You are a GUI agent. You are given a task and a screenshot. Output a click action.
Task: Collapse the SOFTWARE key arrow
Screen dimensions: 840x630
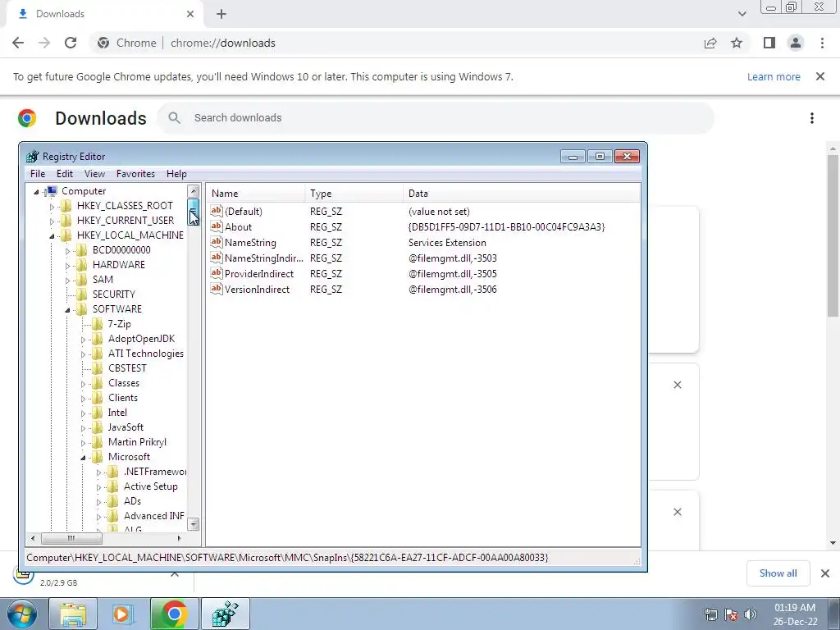click(x=67, y=309)
